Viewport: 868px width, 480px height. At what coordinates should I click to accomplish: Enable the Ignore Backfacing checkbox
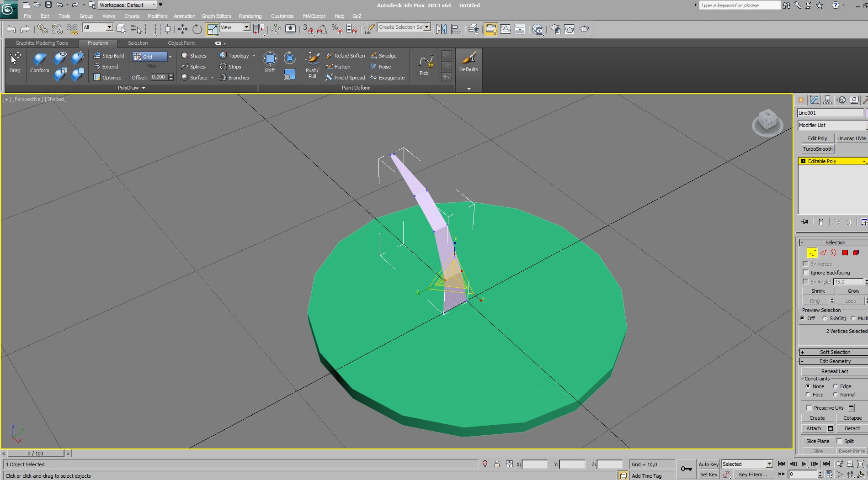pos(806,273)
